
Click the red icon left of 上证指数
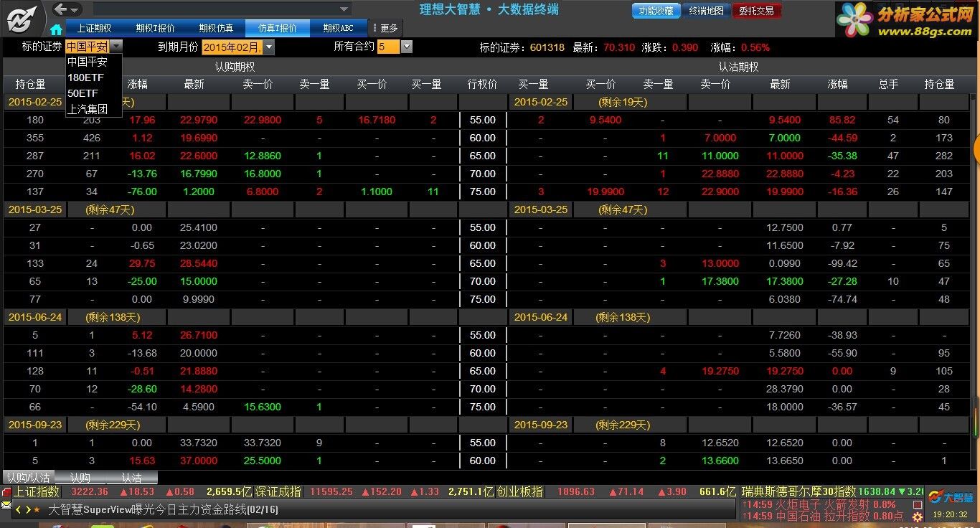click(6, 492)
